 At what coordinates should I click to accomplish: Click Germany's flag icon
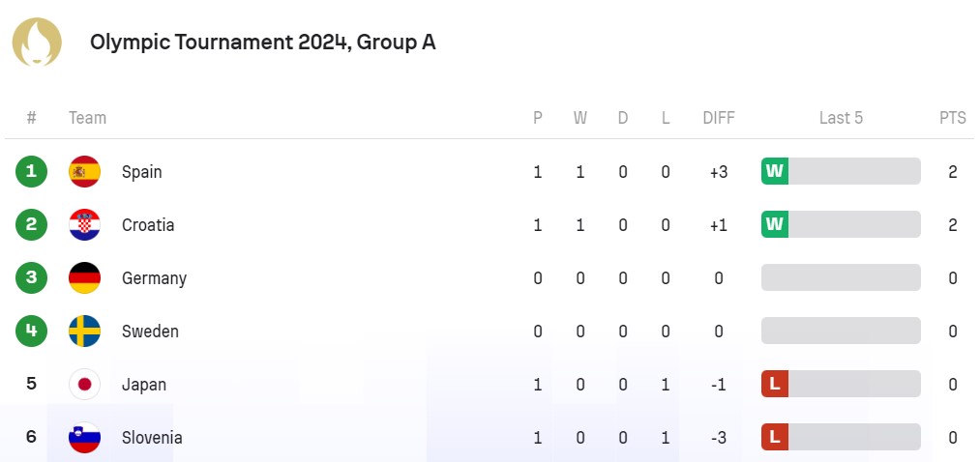(x=84, y=278)
